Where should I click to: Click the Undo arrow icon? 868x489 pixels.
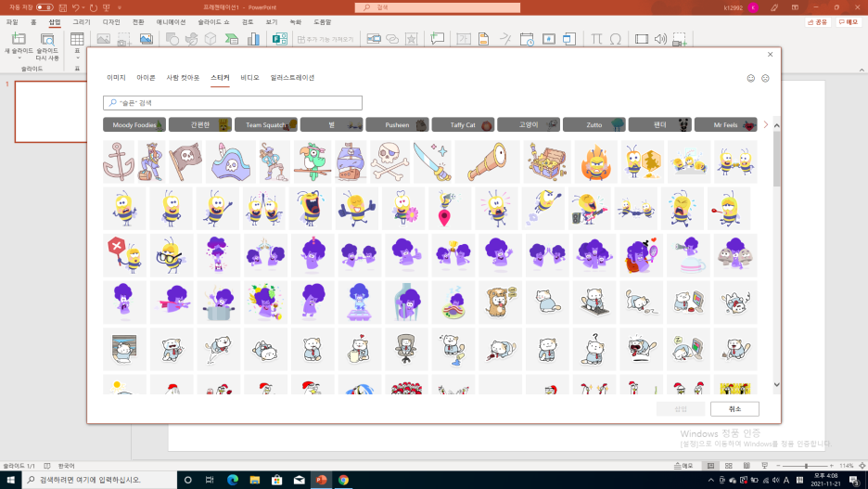76,7
